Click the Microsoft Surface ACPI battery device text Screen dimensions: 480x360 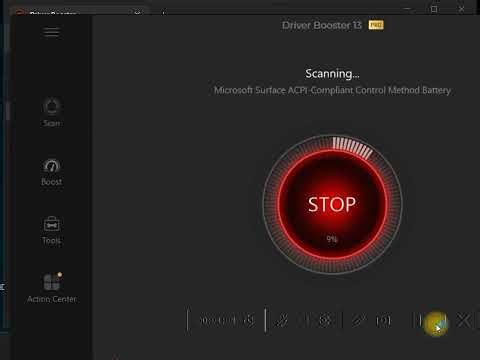(x=332, y=90)
